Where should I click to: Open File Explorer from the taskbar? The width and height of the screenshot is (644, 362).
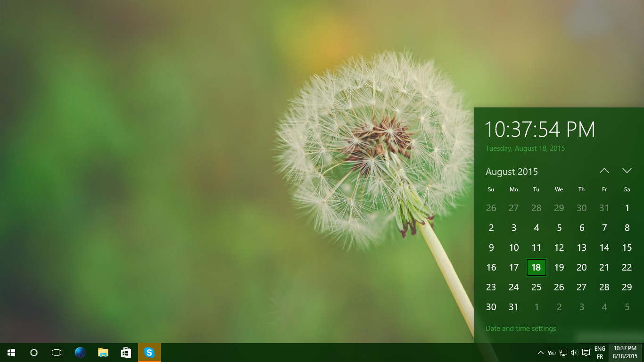(x=103, y=353)
